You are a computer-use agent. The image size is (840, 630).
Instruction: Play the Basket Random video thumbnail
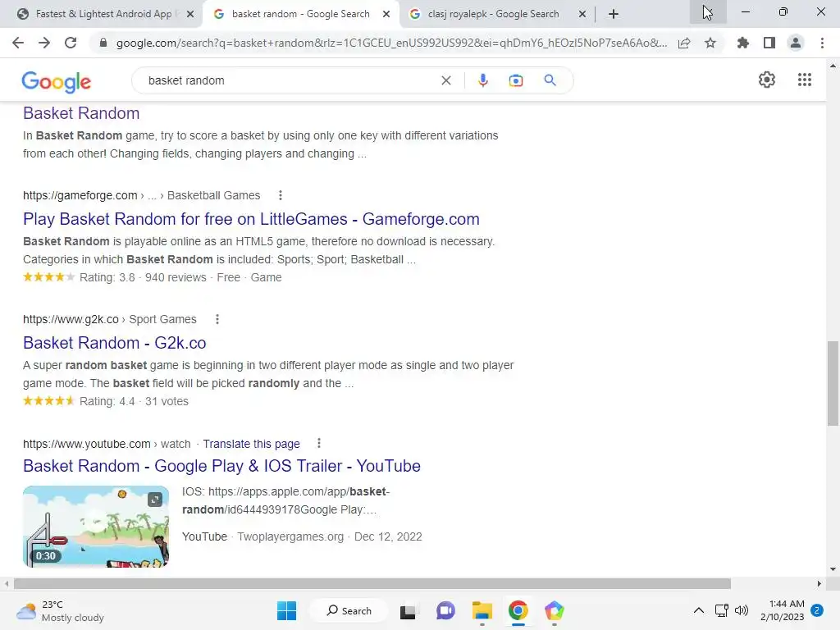[x=96, y=527]
